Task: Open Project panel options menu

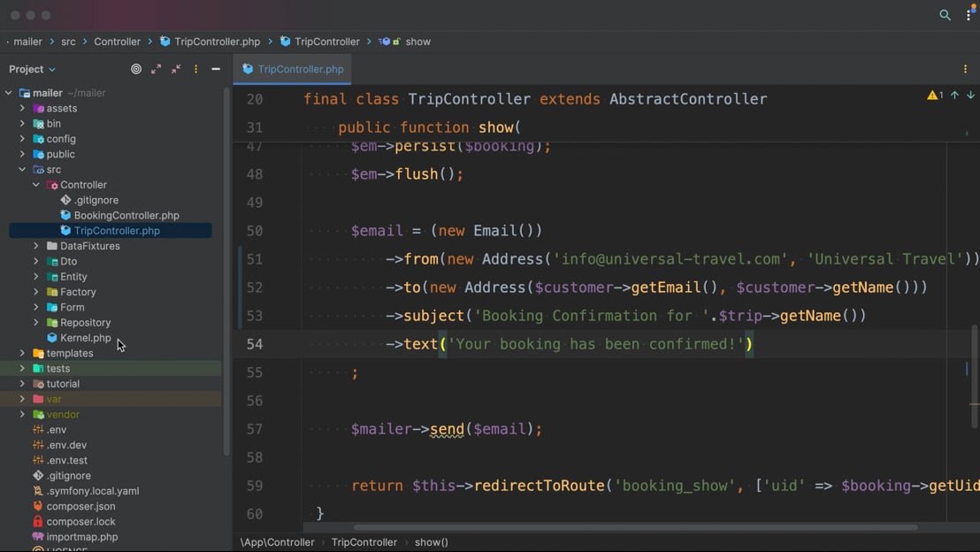Action: click(195, 69)
